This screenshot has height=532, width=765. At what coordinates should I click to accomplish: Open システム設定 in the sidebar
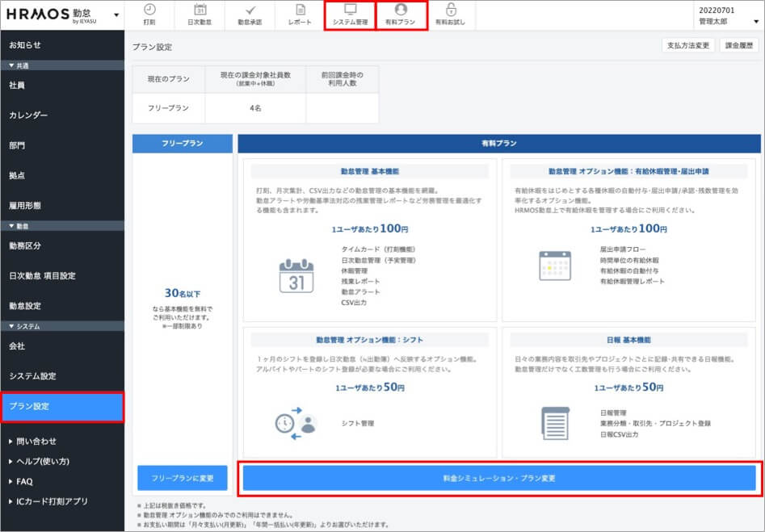pyautogui.click(x=32, y=376)
